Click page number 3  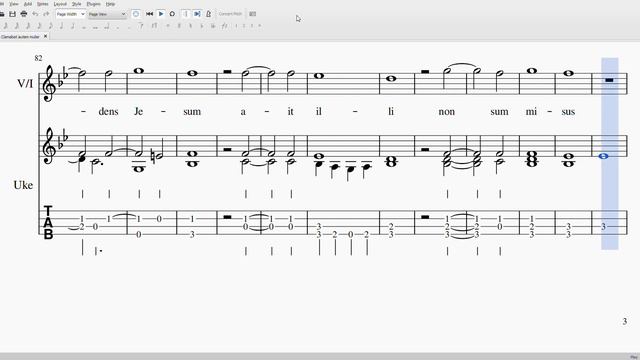point(624,321)
